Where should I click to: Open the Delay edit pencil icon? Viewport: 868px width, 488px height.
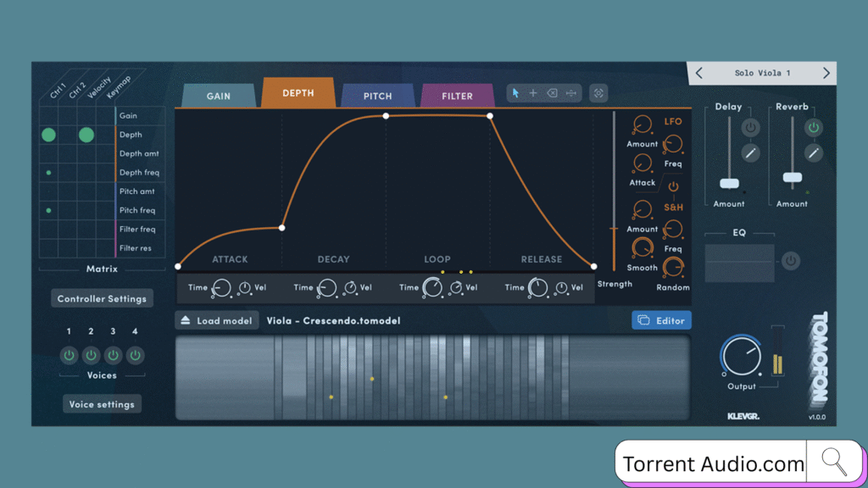pyautogui.click(x=750, y=153)
